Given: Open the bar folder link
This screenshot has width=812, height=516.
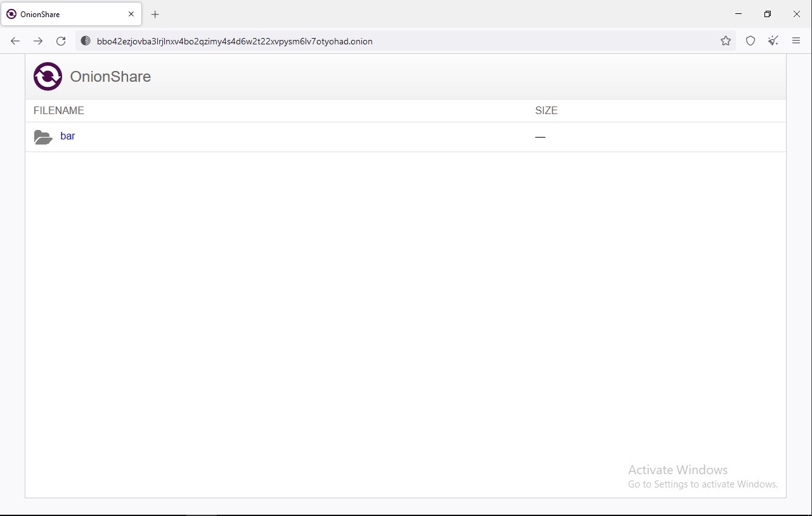Looking at the screenshot, I should (x=68, y=136).
